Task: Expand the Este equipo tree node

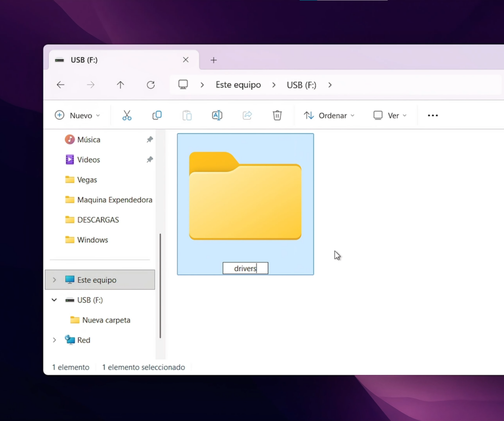Action: [54, 280]
